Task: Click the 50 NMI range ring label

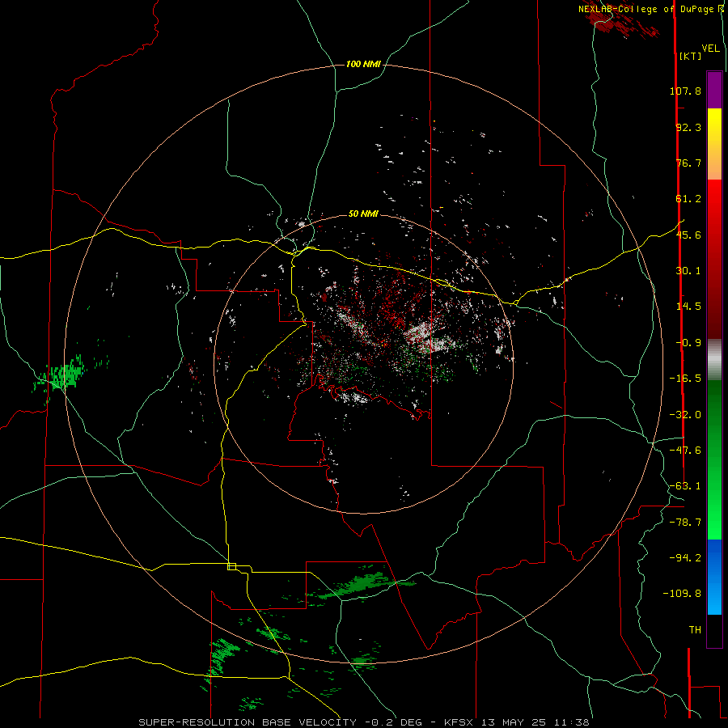Action: (x=363, y=214)
